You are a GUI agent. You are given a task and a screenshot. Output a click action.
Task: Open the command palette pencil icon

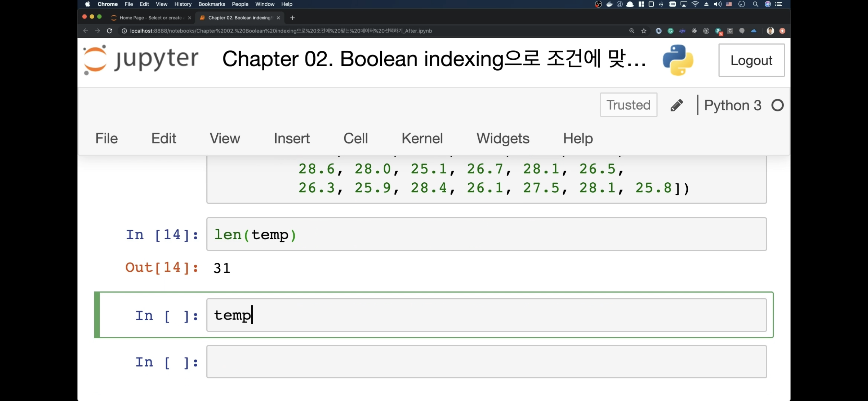point(676,105)
